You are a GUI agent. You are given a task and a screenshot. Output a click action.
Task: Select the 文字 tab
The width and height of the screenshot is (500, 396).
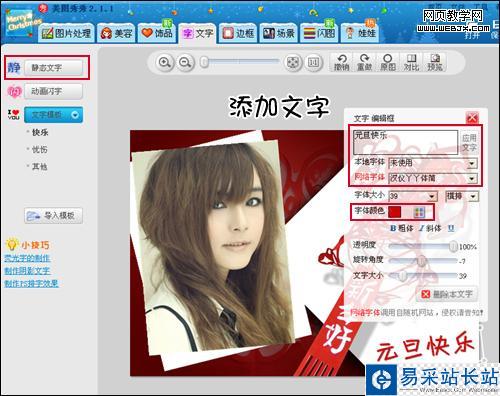[197, 33]
